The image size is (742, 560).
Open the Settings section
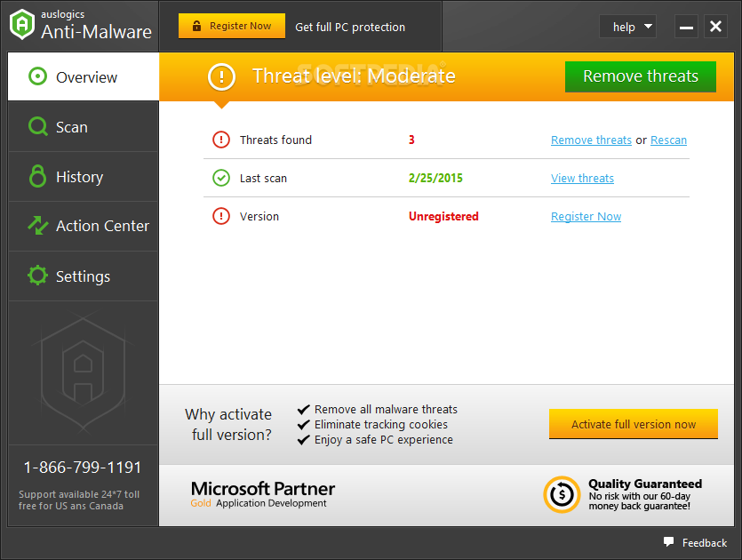click(84, 276)
